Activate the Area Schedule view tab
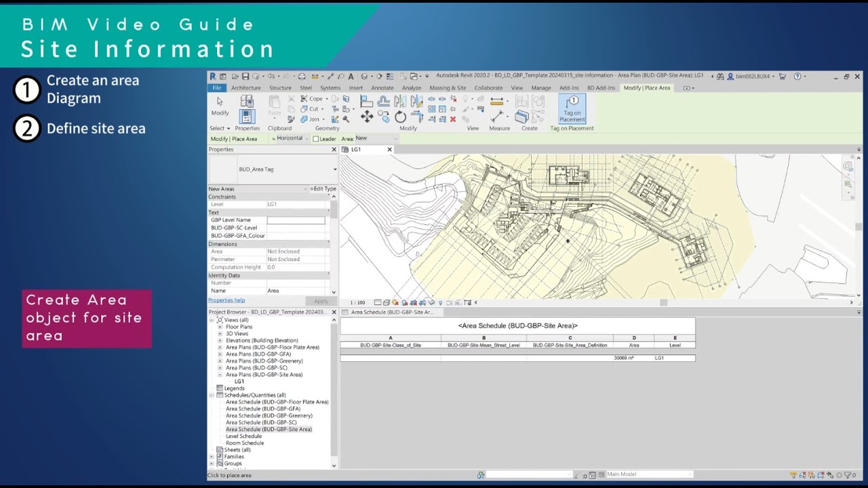Image resolution: width=868 pixels, height=488 pixels. pos(391,312)
